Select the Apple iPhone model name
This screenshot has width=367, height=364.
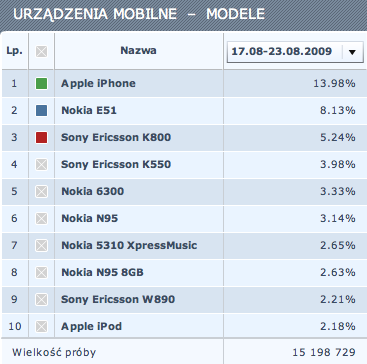[x=98, y=83]
